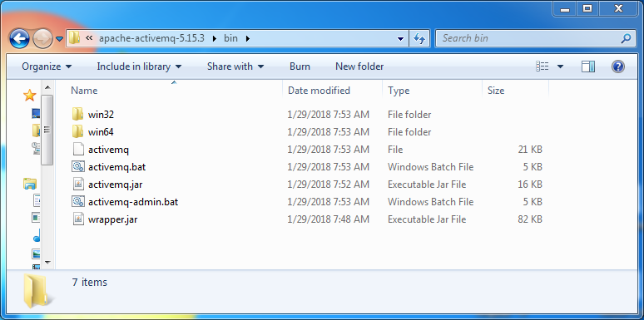Viewport: 644px width, 320px height.
Task: Click the Forward navigation arrow
Action: click(x=42, y=39)
